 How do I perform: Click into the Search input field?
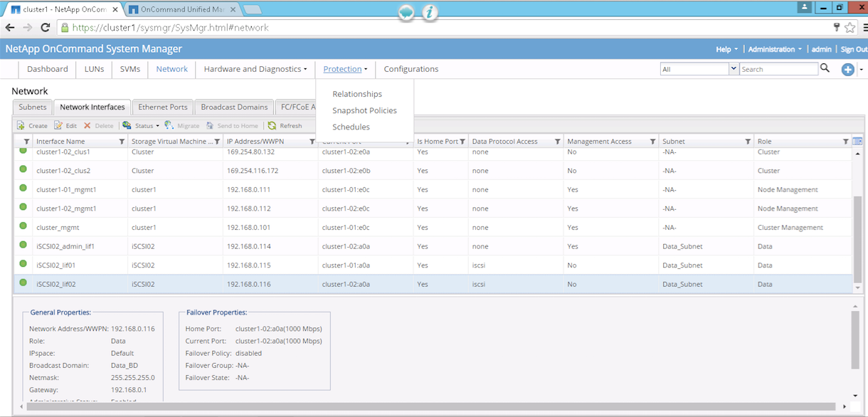778,69
